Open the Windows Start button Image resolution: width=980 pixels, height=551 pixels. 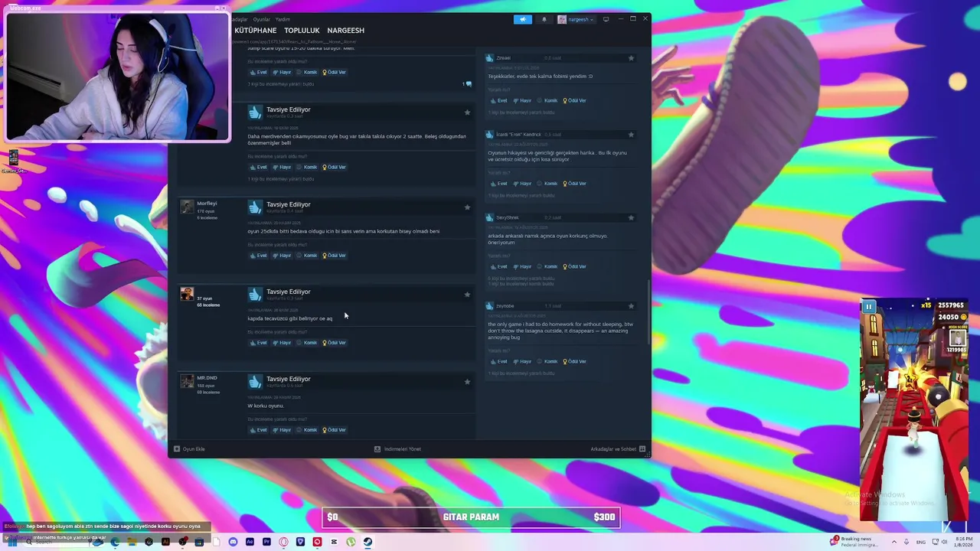click(x=11, y=542)
